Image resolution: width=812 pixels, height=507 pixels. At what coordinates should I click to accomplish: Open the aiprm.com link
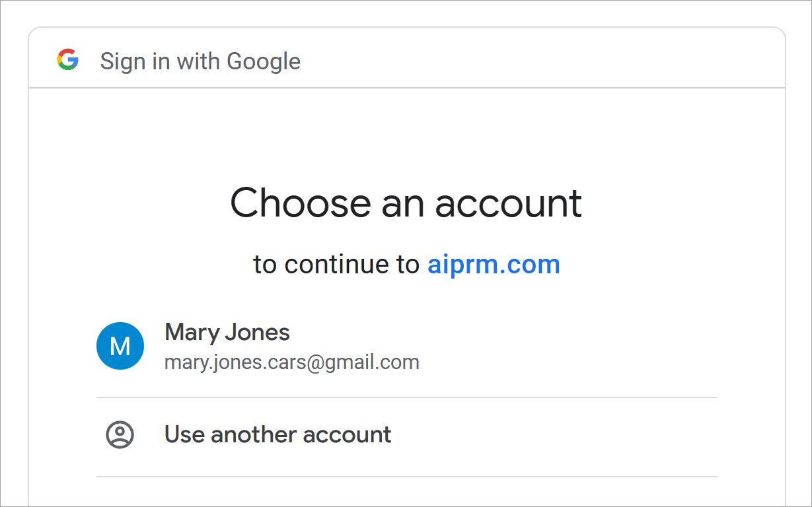click(x=494, y=265)
